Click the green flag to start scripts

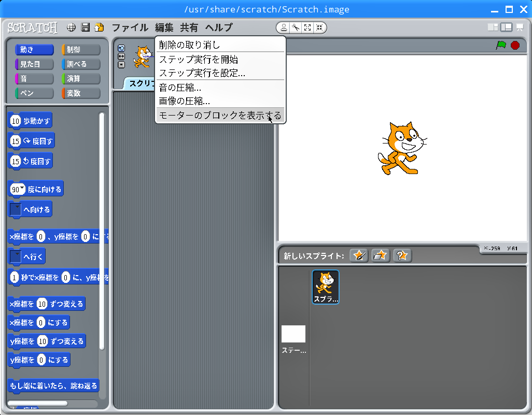501,45
